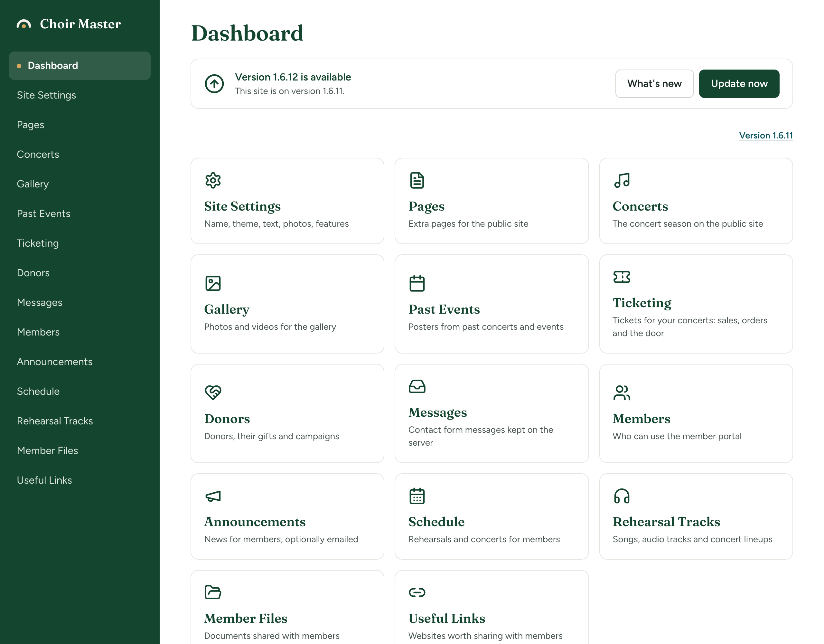Click the What's new button
This screenshot has height=644, width=824.
[654, 83]
